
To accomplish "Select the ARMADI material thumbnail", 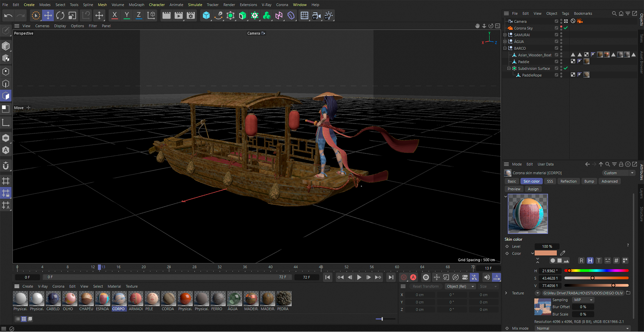I will 135,299.
